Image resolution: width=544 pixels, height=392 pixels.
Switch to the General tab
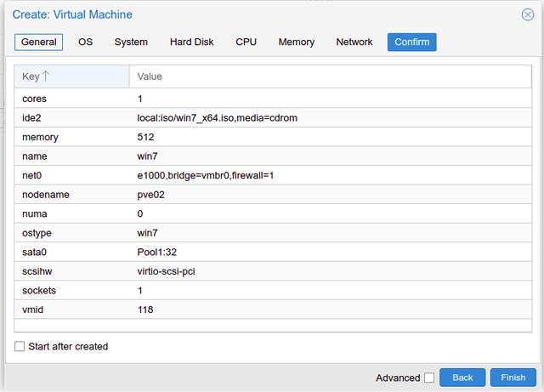pyautogui.click(x=38, y=42)
